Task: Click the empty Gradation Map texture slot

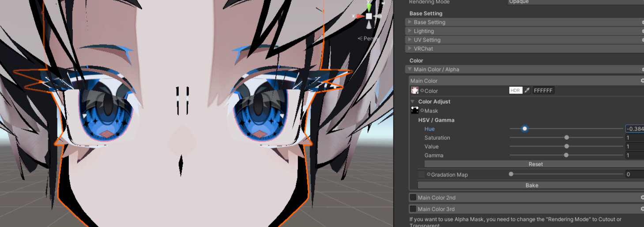Action: point(422,175)
